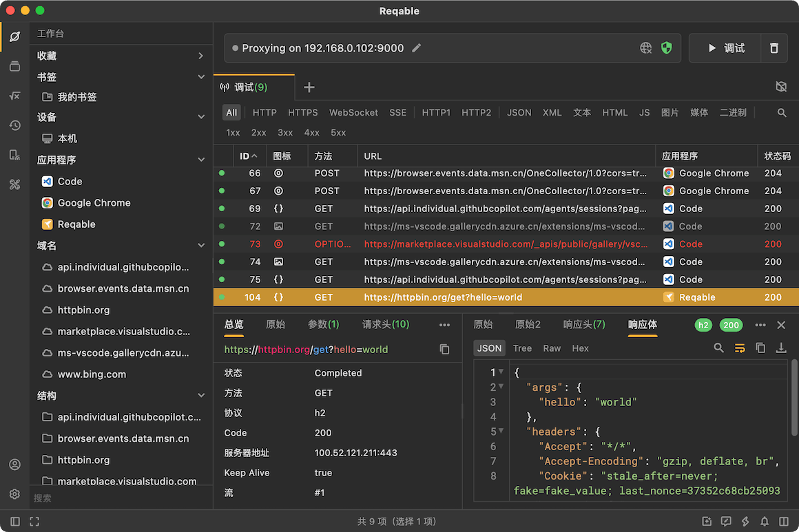Download the response body
This screenshot has width=799, height=532.
(x=780, y=348)
